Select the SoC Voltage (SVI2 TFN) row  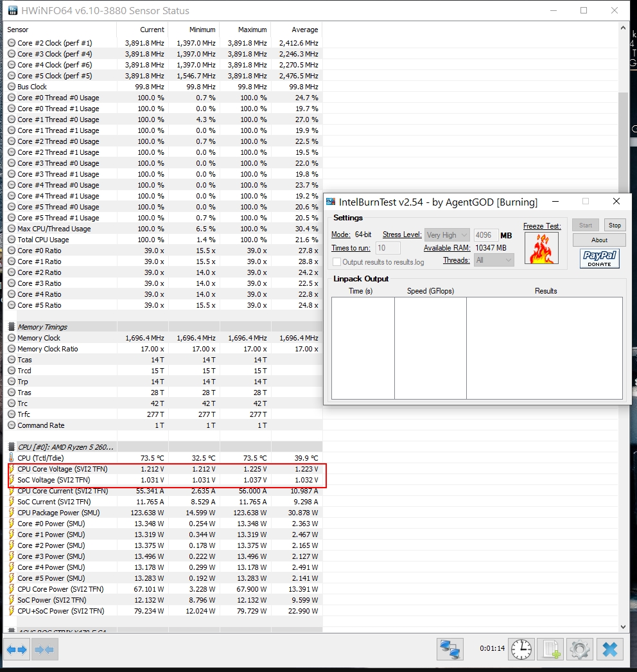click(x=163, y=479)
